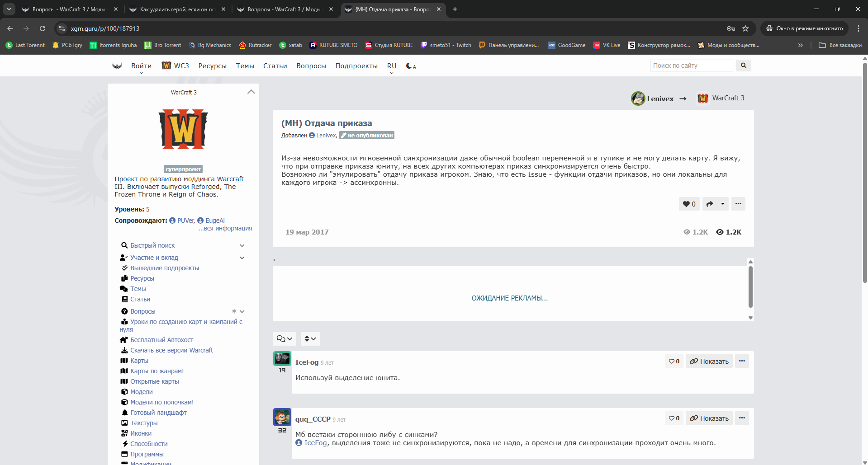Open Статьи in top navigation
The height and width of the screenshot is (465, 868).
coord(275,66)
